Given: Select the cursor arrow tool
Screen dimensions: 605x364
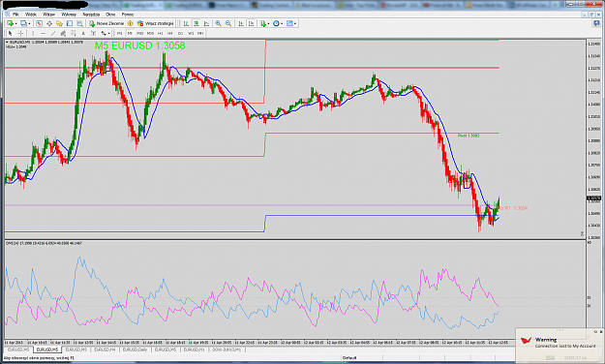Looking at the screenshot, I should tap(11, 33).
